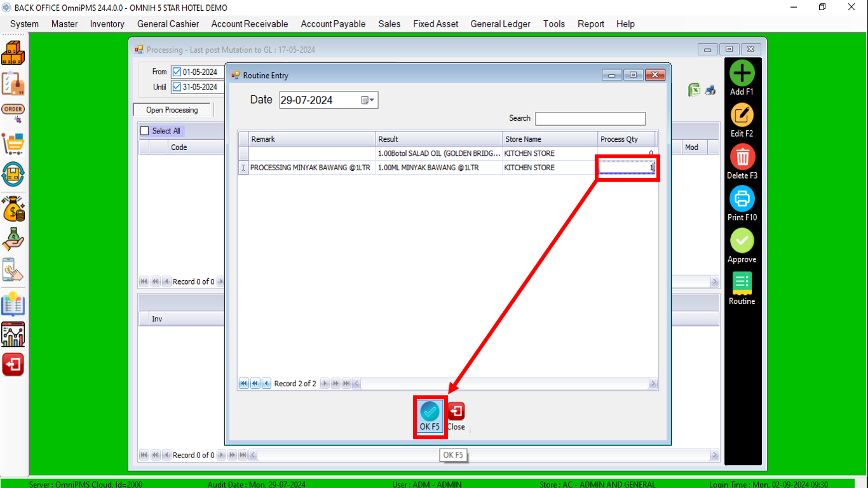Open the shopping cart sidebar icon
This screenshot has width=868, height=488.
point(13,144)
